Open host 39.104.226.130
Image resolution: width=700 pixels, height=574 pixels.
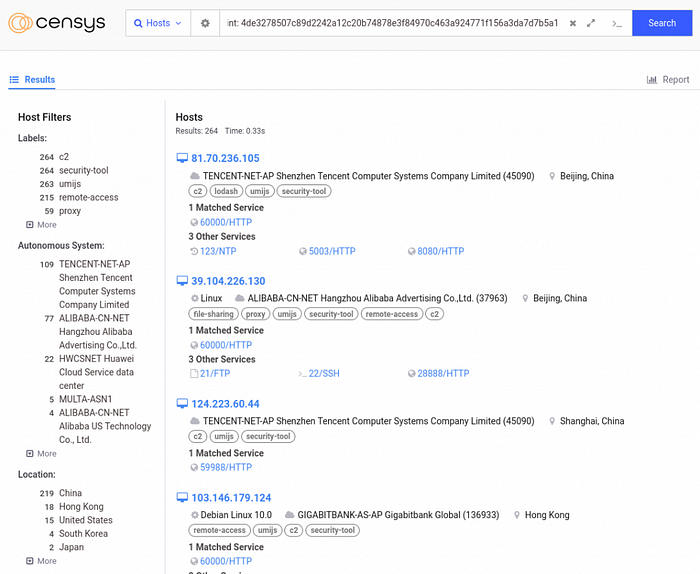click(x=228, y=281)
